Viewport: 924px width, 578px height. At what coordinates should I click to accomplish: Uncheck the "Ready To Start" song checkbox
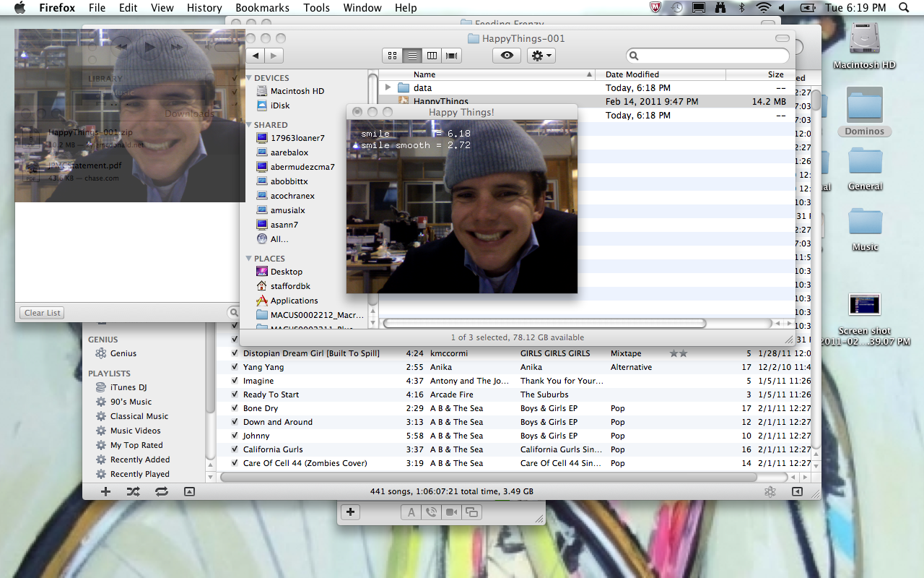[235, 394]
